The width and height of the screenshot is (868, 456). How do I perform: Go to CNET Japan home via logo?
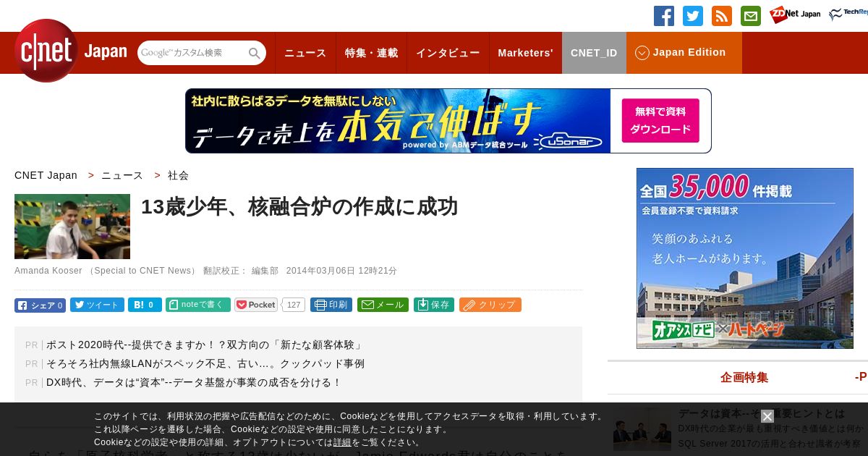pos(70,51)
